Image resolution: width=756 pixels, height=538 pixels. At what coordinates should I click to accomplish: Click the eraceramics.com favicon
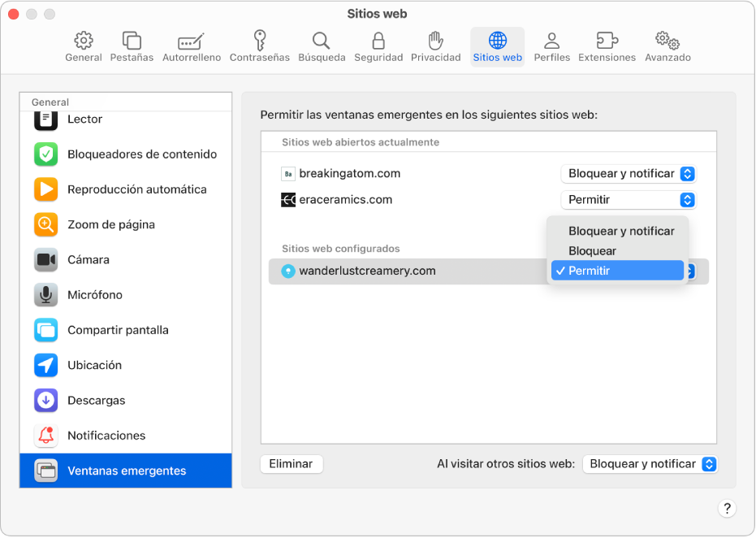click(x=287, y=200)
